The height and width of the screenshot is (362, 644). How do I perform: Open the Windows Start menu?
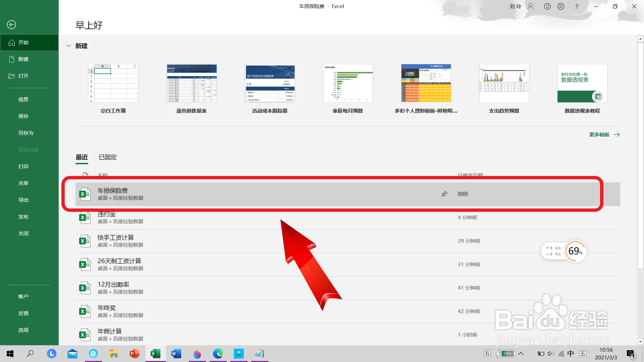click(x=10, y=354)
